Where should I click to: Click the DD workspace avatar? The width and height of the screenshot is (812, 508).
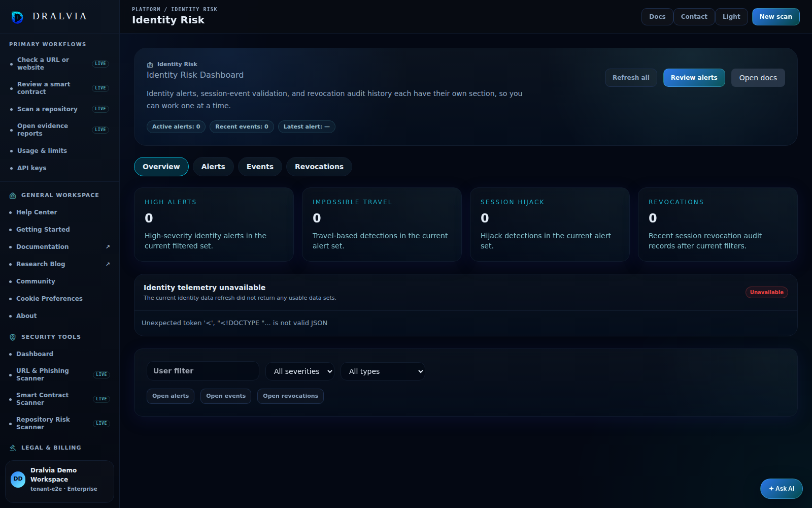point(18,480)
